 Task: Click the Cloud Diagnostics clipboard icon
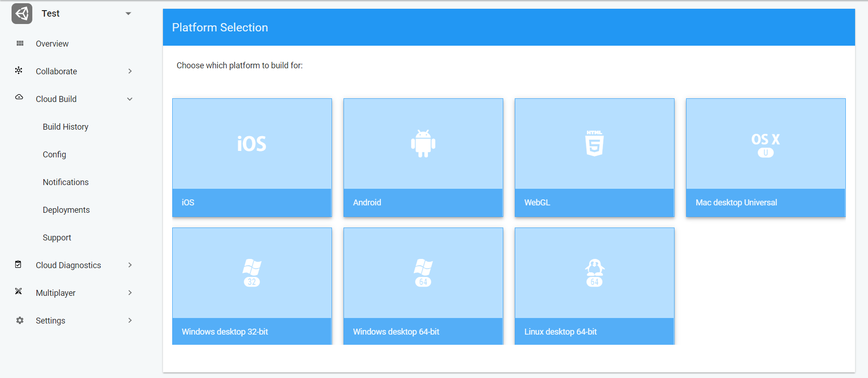pos(18,264)
